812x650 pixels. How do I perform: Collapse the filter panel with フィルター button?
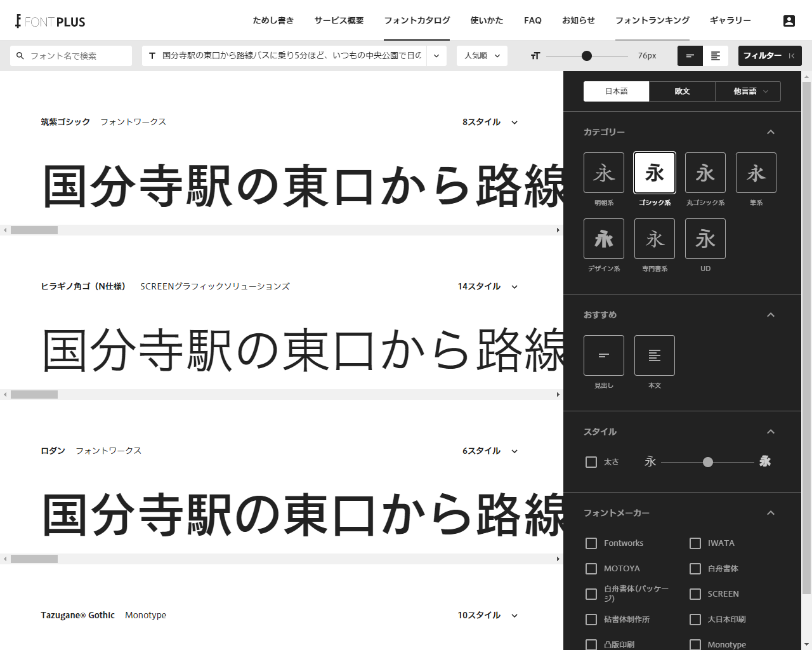point(769,56)
